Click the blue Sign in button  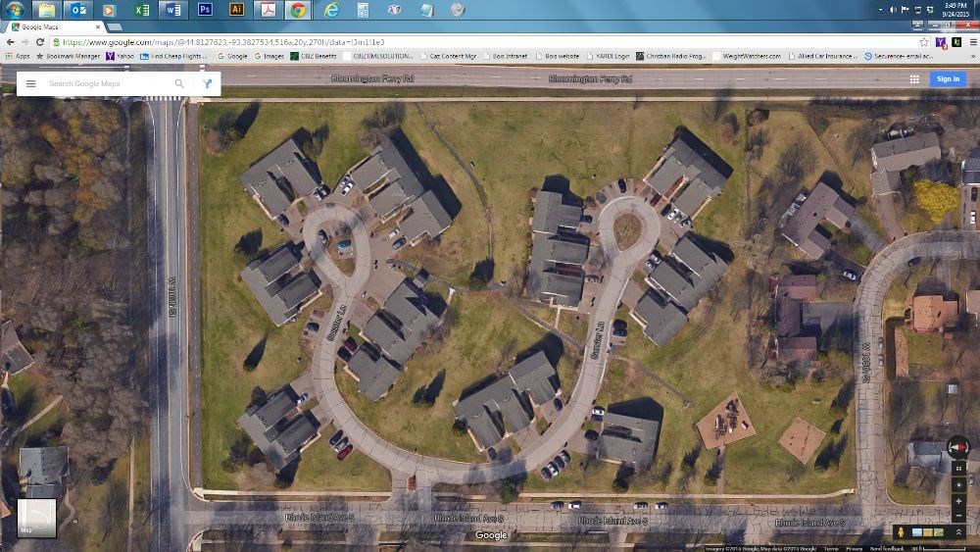pos(948,78)
